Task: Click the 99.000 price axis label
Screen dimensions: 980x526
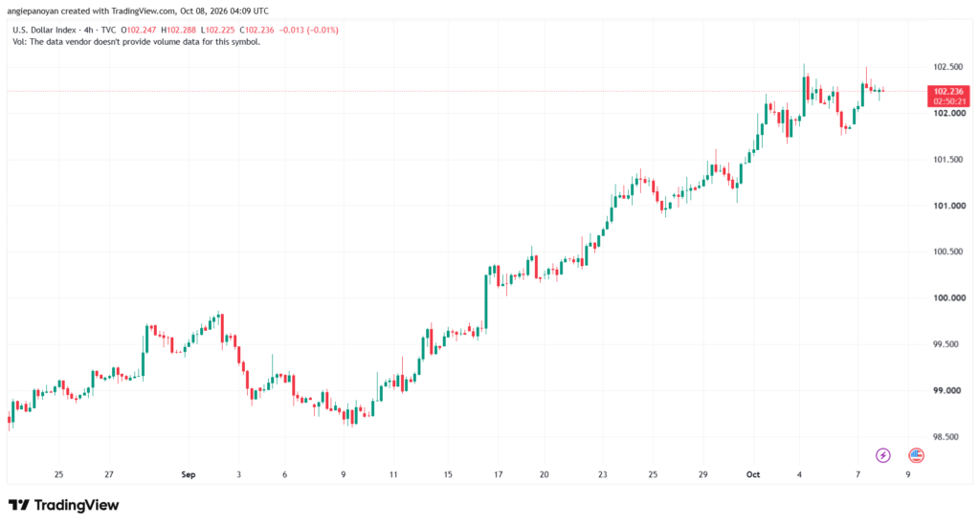Action: pos(948,390)
